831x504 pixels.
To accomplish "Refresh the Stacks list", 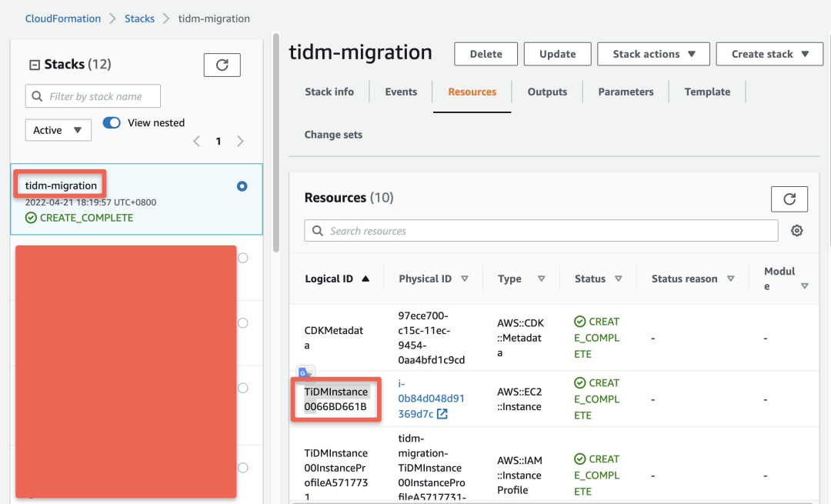I will coord(222,65).
